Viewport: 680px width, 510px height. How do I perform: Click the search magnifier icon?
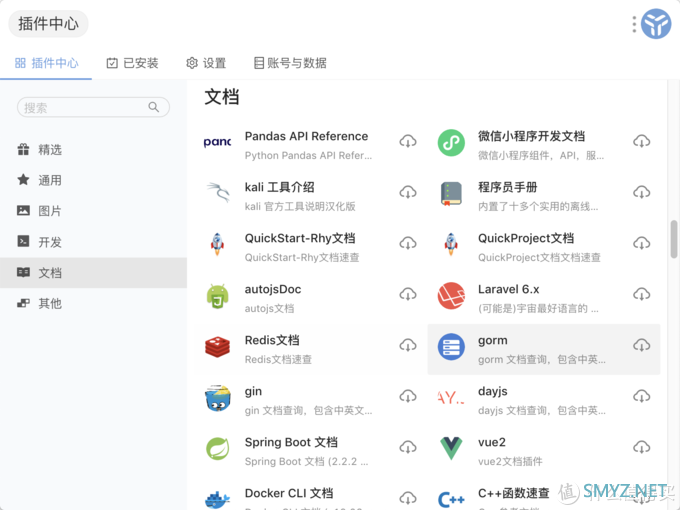point(154,107)
